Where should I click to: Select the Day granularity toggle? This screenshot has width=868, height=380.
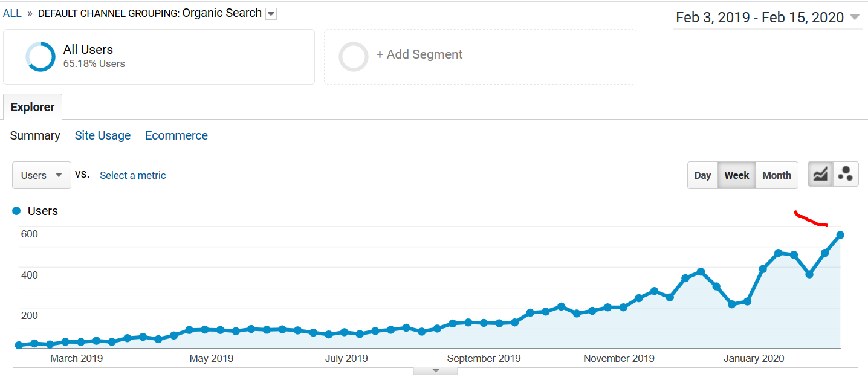[702, 175]
